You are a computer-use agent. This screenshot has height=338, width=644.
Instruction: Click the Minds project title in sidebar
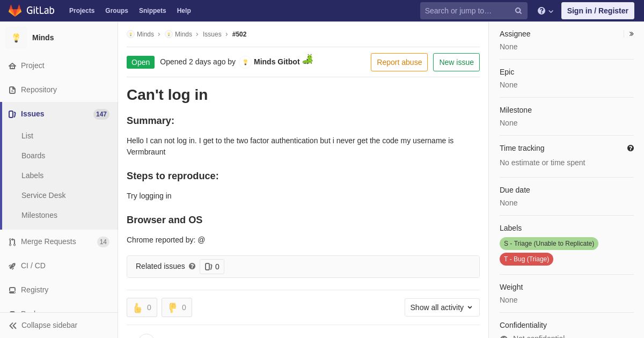pos(43,38)
